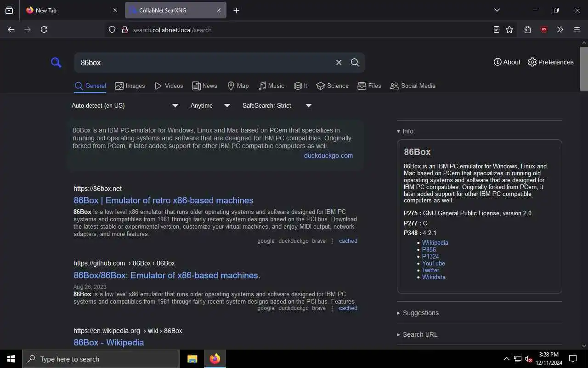The image size is (588, 368).
Task: Select the Music search category
Action: [271, 86]
